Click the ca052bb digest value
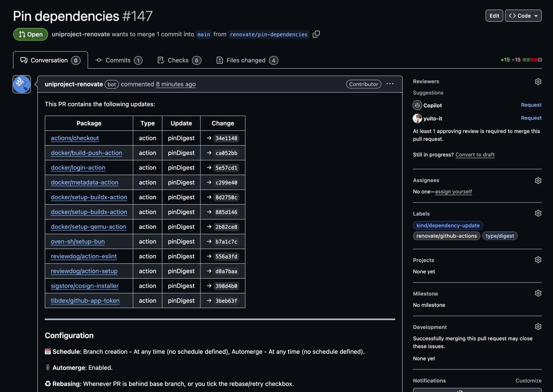This screenshot has width=553, height=392. click(226, 153)
